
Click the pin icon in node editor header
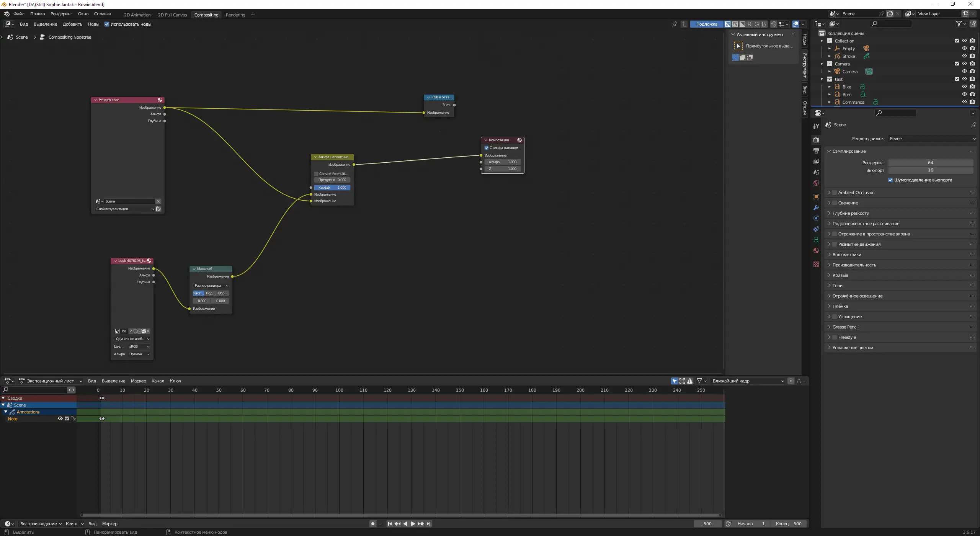pos(675,24)
